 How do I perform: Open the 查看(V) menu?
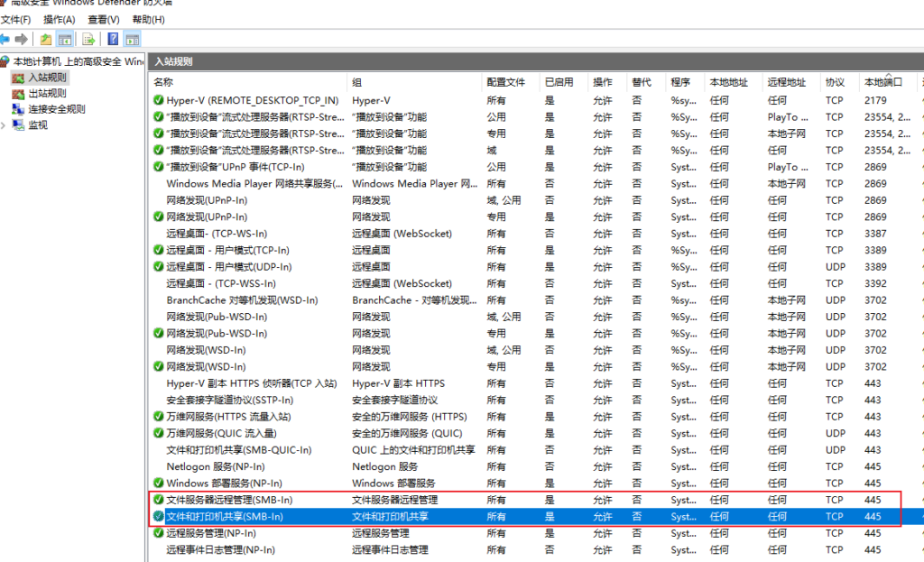(104, 19)
